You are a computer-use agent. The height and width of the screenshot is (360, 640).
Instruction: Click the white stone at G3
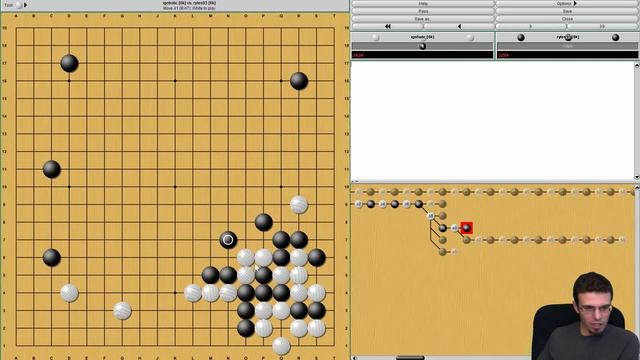[x=122, y=311]
